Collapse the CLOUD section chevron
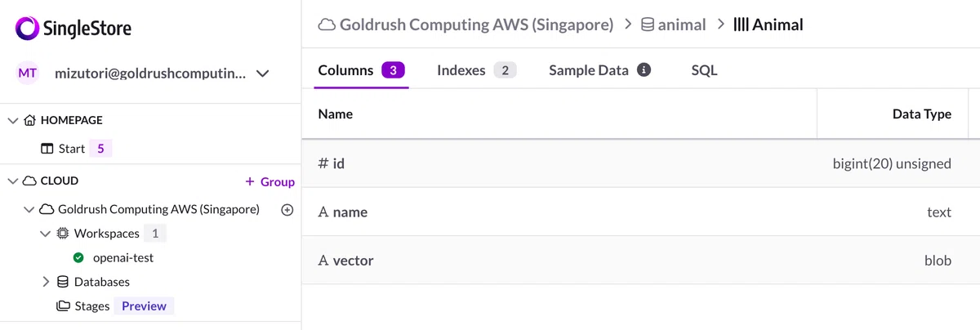980x330 pixels. click(x=12, y=181)
